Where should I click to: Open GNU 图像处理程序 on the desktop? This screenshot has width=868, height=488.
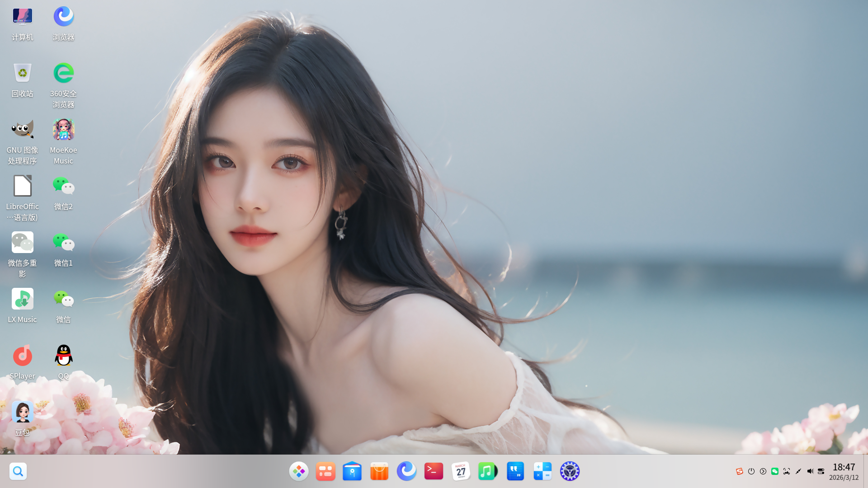[22, 129]
